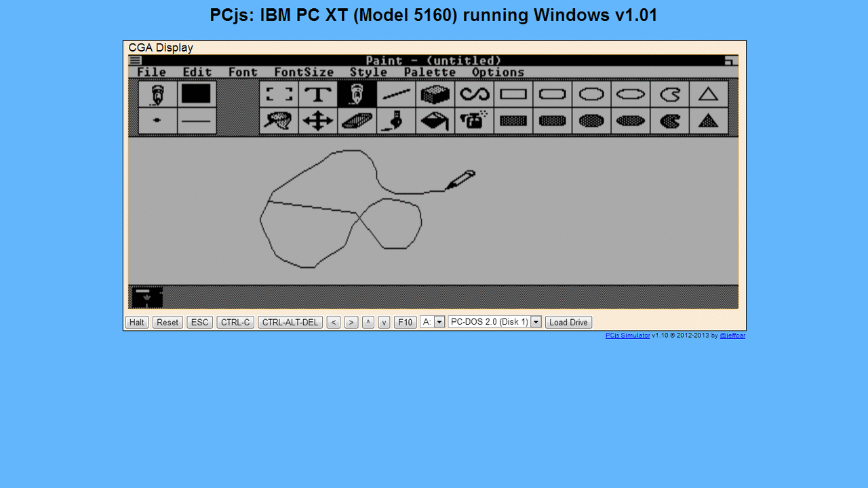Select the hollow Circle tool

click(591, 94)
